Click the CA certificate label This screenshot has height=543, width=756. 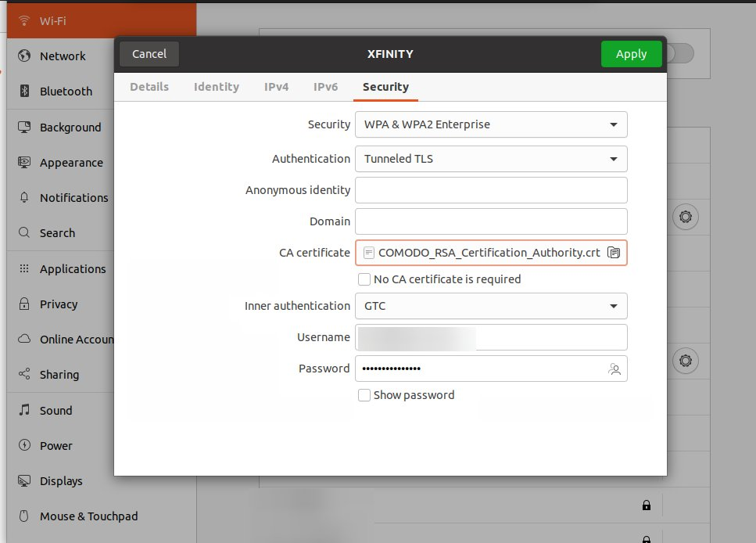(x=314, y=253)
